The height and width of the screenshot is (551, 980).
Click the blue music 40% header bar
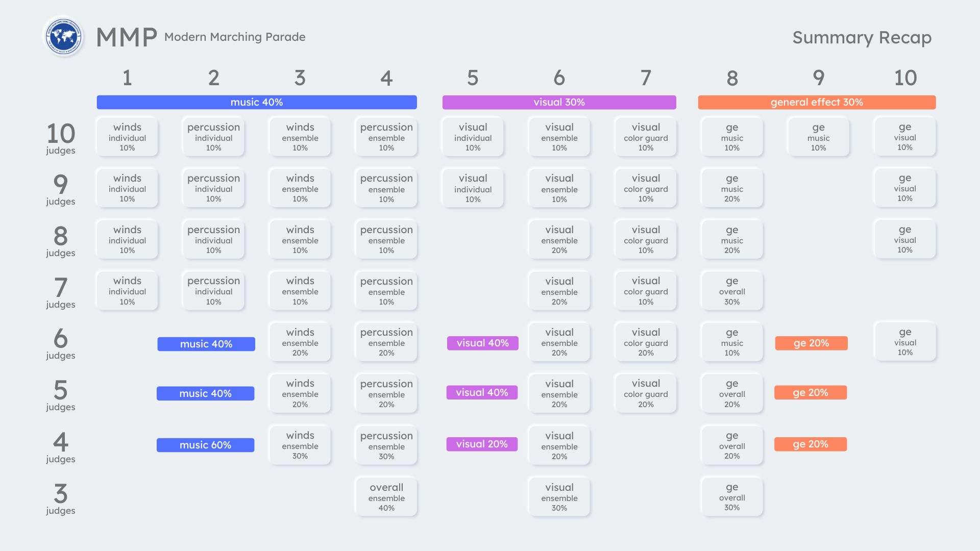tap(257, 102)
